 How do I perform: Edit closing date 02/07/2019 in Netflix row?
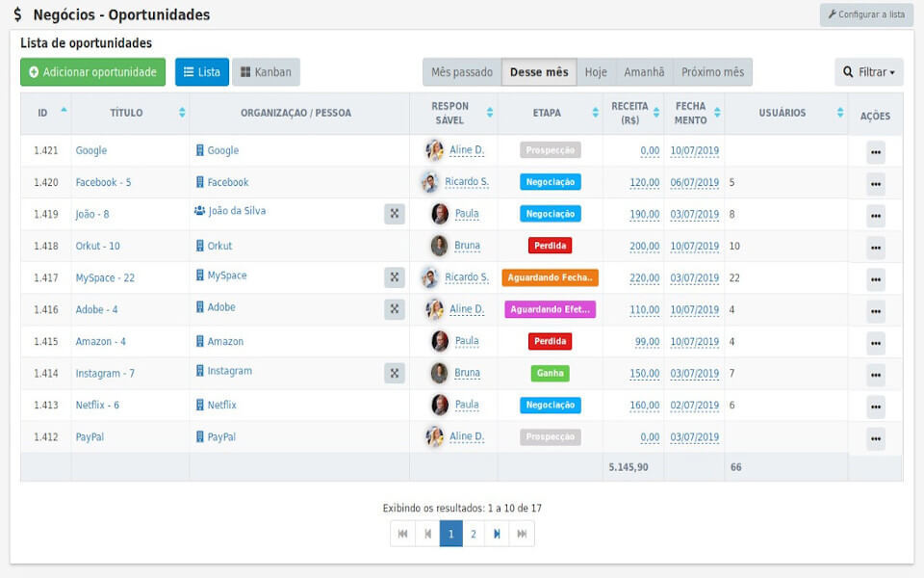(x=694, y=406)
